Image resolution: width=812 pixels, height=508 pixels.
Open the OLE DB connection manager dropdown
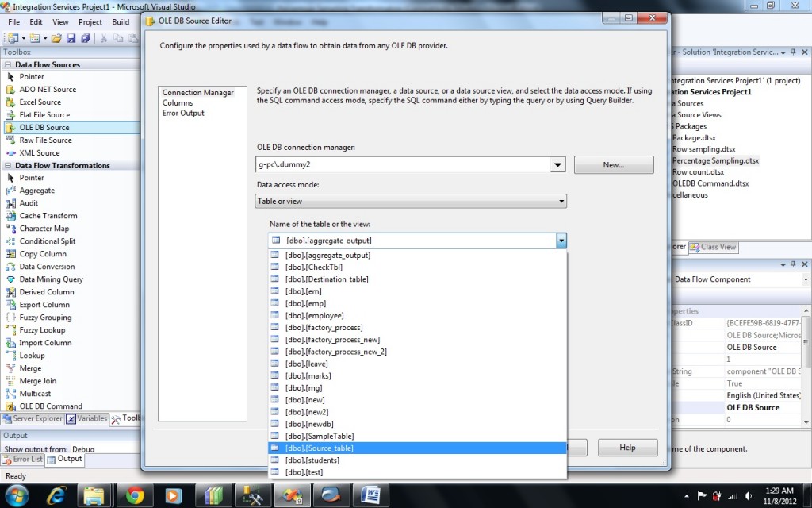click(558, 164)
